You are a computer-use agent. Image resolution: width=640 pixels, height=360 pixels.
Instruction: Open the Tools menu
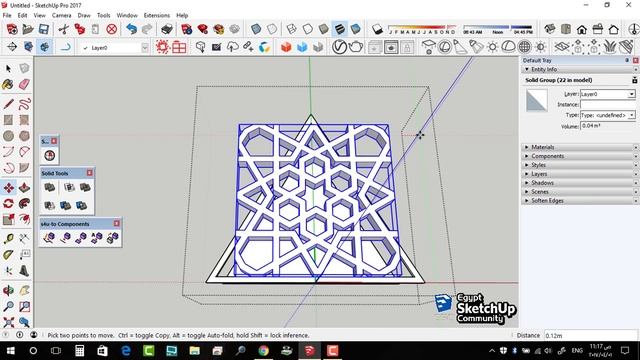[103, 15]
